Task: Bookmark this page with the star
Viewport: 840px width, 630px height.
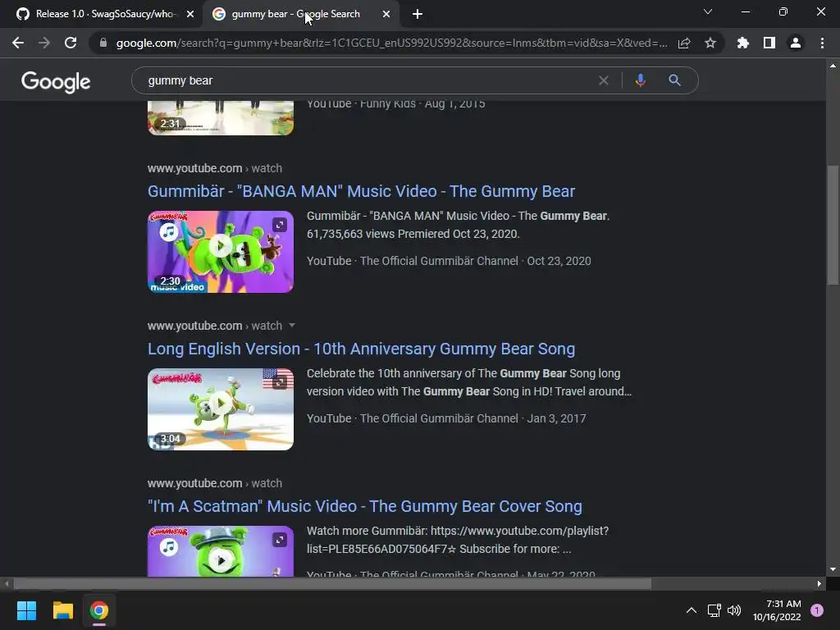Action: point(710,43)
